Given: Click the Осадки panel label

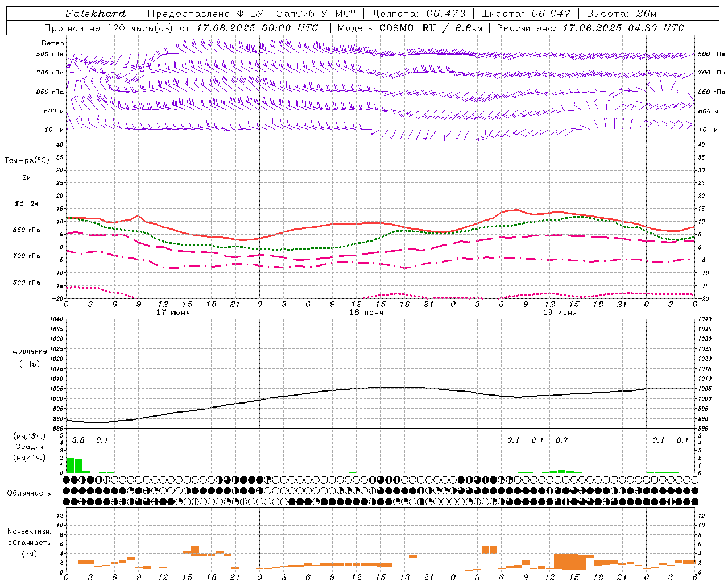Looking at the screenshot, I should (30, 447).
